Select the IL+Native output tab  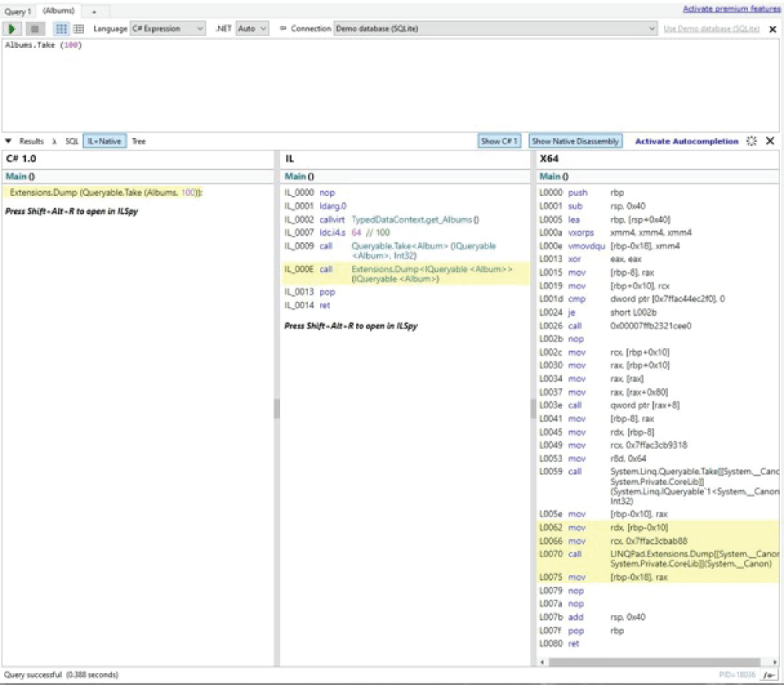pos(104,142)
